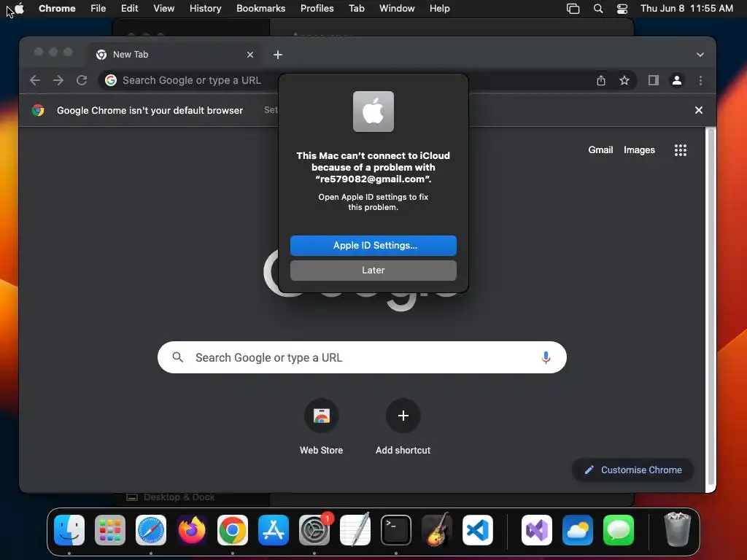Launch Firefox from the Dock
The width and height of the screenshot is (747, 560).
(x=192, y=530)
